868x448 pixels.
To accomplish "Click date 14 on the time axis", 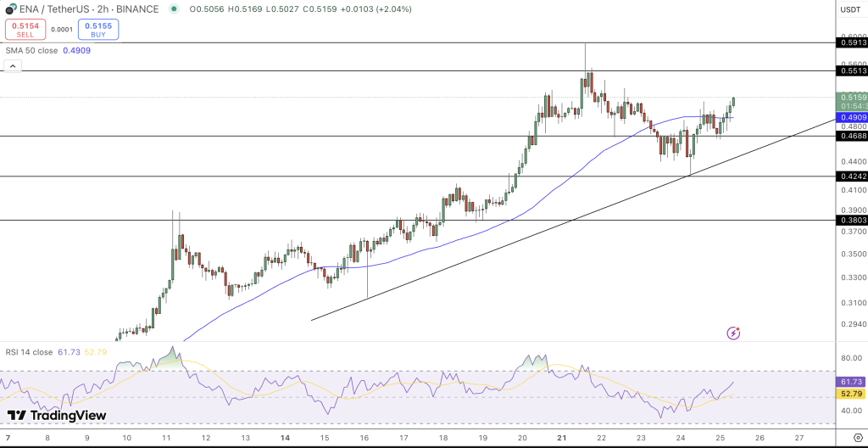I will click(x=285, y=437).
